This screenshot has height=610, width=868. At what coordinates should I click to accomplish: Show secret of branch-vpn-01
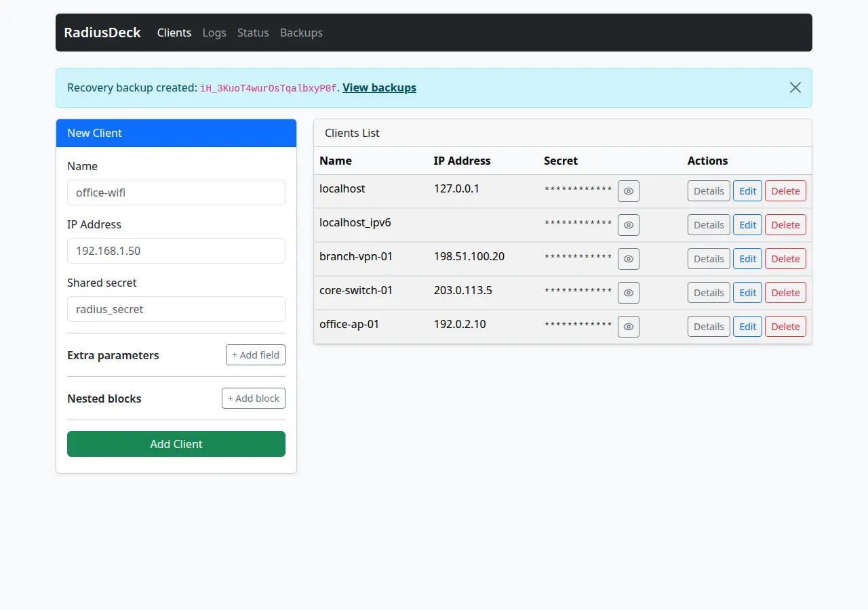629,259
